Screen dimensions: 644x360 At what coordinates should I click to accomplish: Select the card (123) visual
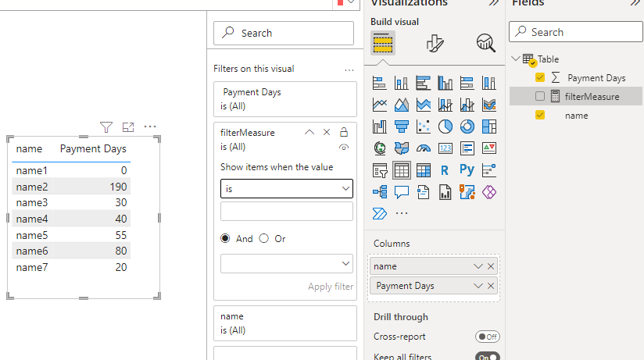pos(445,148)
